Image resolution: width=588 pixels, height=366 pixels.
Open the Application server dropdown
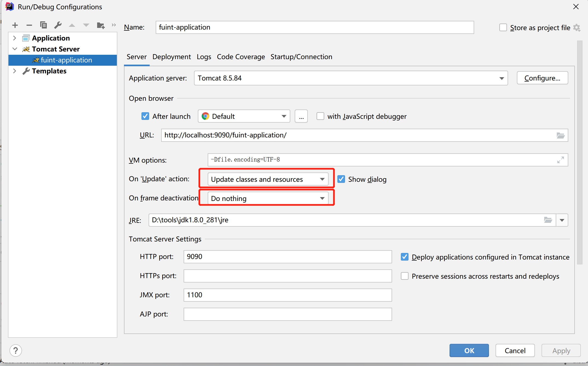point(351,78)
